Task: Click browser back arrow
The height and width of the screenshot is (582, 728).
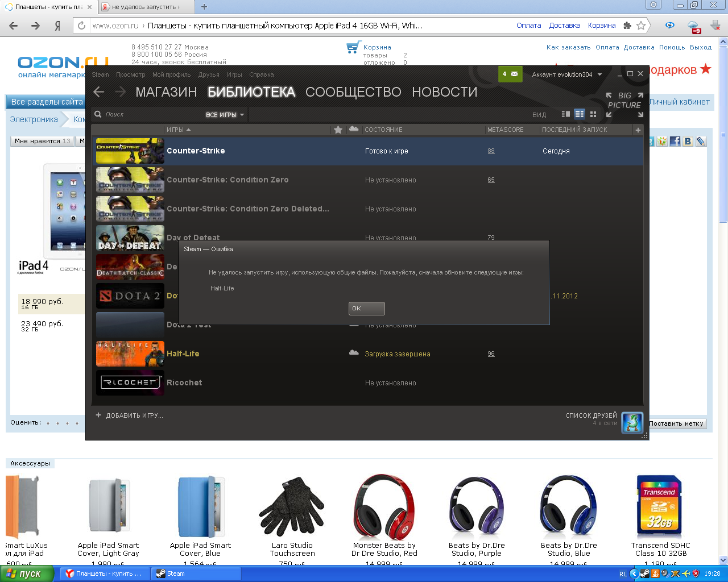Action: 14,26
